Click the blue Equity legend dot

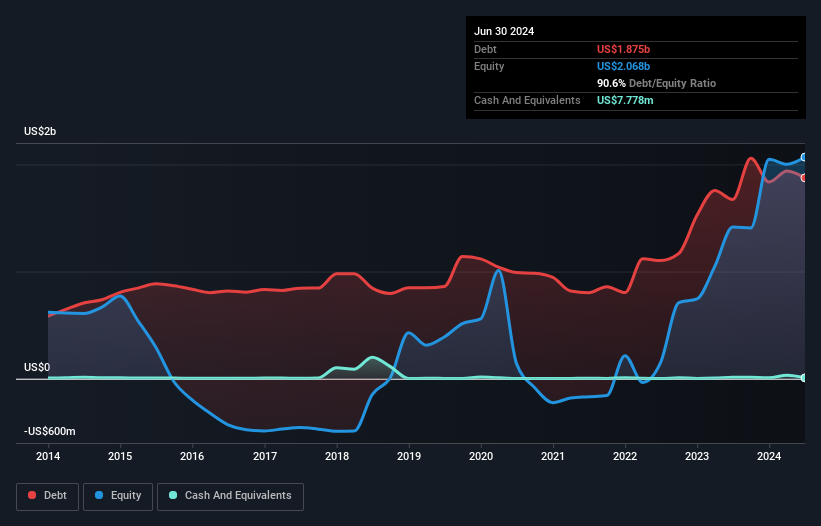click(99, 495)
